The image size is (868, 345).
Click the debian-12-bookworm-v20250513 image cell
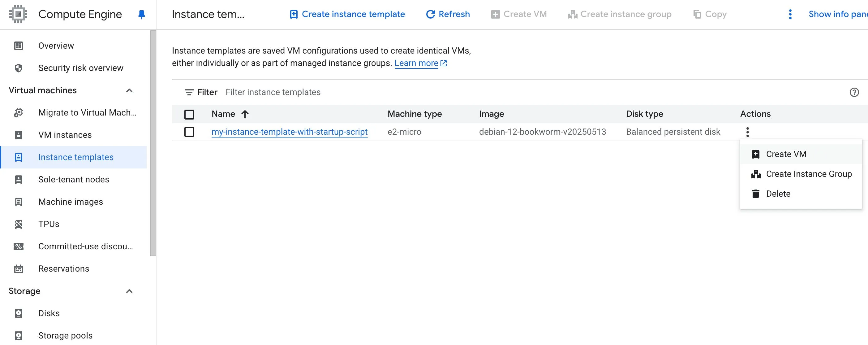[543, 132]
